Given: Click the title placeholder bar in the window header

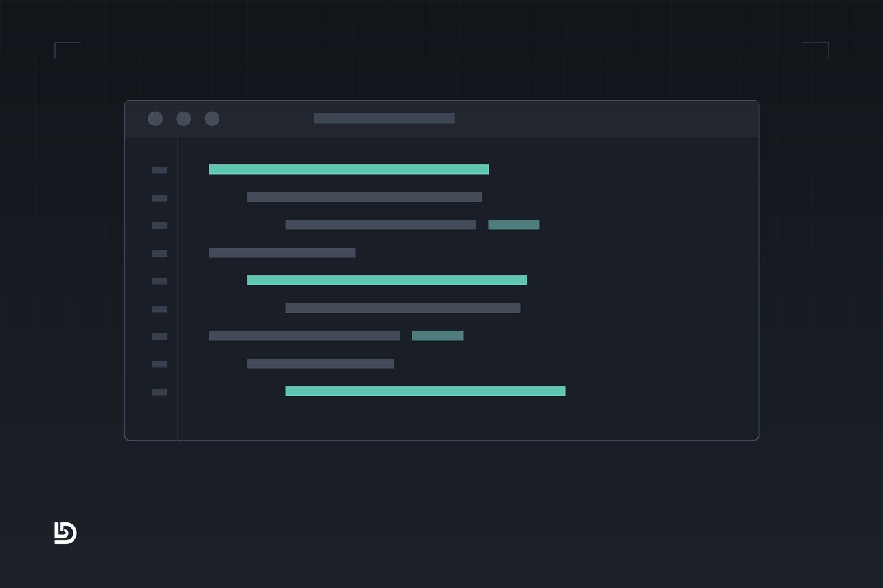Looking at the screenshot, I should coord(384,118).
